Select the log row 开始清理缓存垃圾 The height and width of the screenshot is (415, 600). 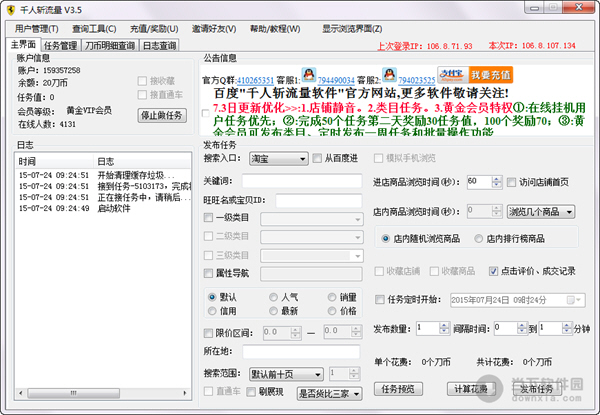[x=103, y=175]
